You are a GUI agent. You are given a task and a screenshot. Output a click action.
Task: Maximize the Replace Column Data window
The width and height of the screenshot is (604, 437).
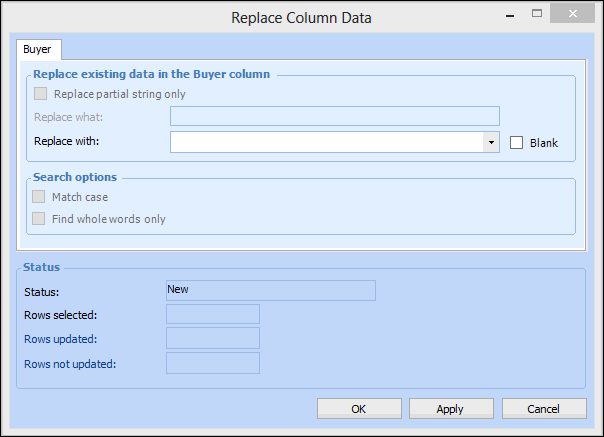(537, 14)
